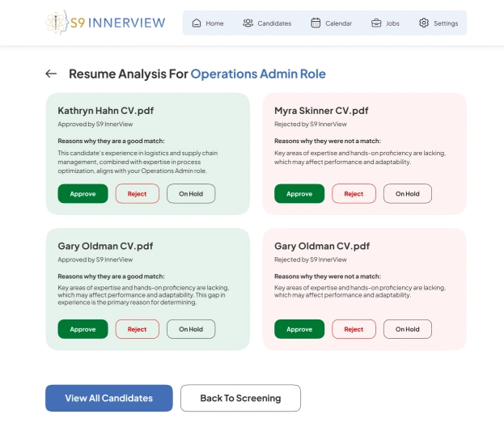This screenshot has width=504, height=448.
Task: Click the S9 InnerView logo
Action: (x=106, y=23)
